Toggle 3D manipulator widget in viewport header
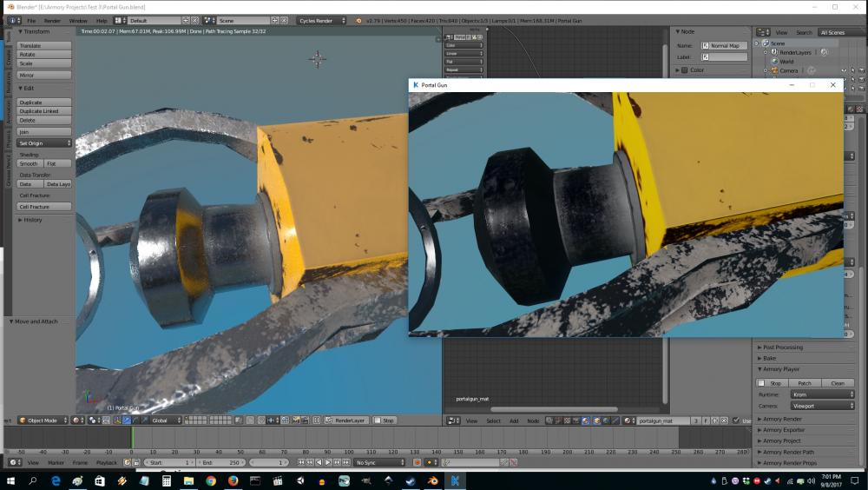The image size is (868, 490). [115, 420]
